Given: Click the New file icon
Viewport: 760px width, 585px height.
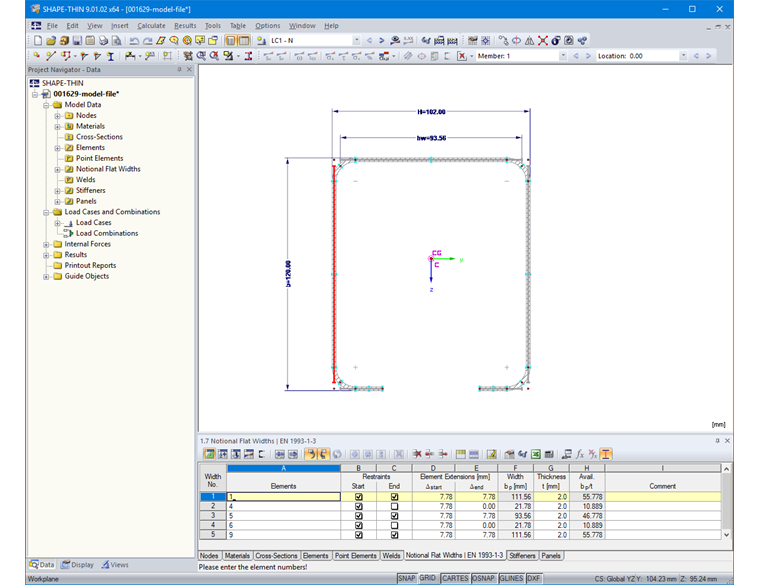Looking at the screenshot, I should click(38, 41).
